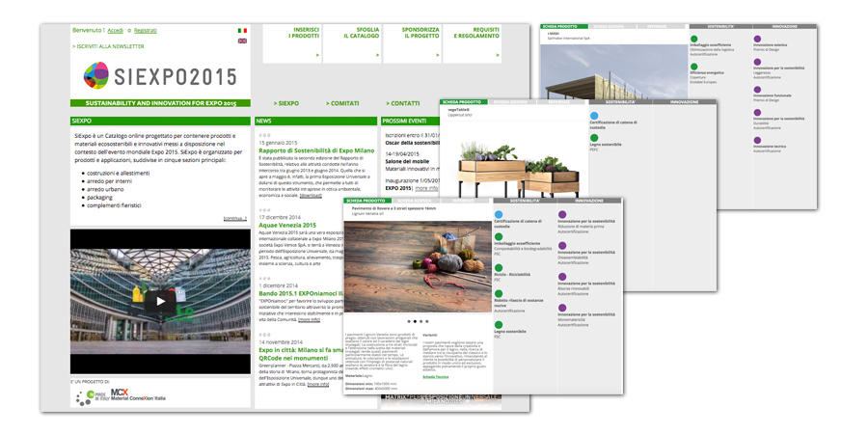This screenshot has width=868, height=434.
Task: Open Scheda Tecnica link in Pavimento panel
Action: click(436, 377)
